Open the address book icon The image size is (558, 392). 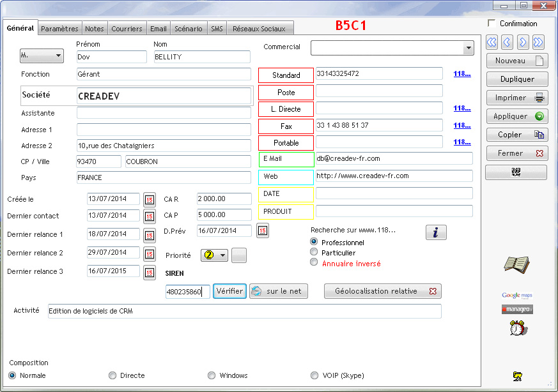click(516, 264)
